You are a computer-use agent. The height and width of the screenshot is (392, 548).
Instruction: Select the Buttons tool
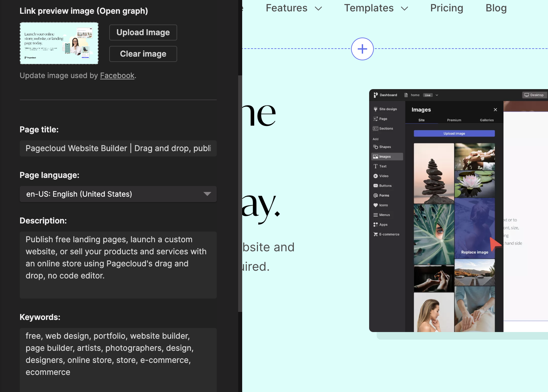[385, 185]
